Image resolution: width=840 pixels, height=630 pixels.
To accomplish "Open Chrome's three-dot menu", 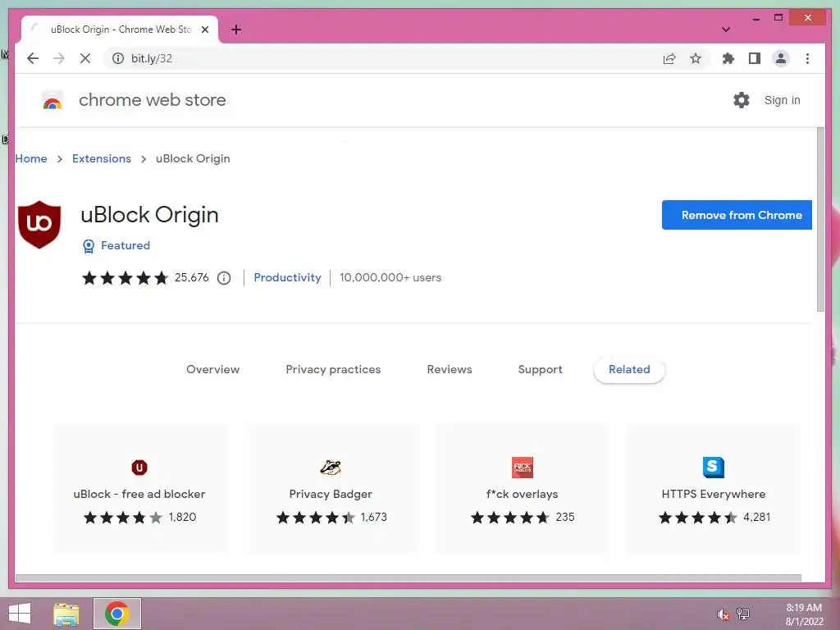I will pos(807,58).
